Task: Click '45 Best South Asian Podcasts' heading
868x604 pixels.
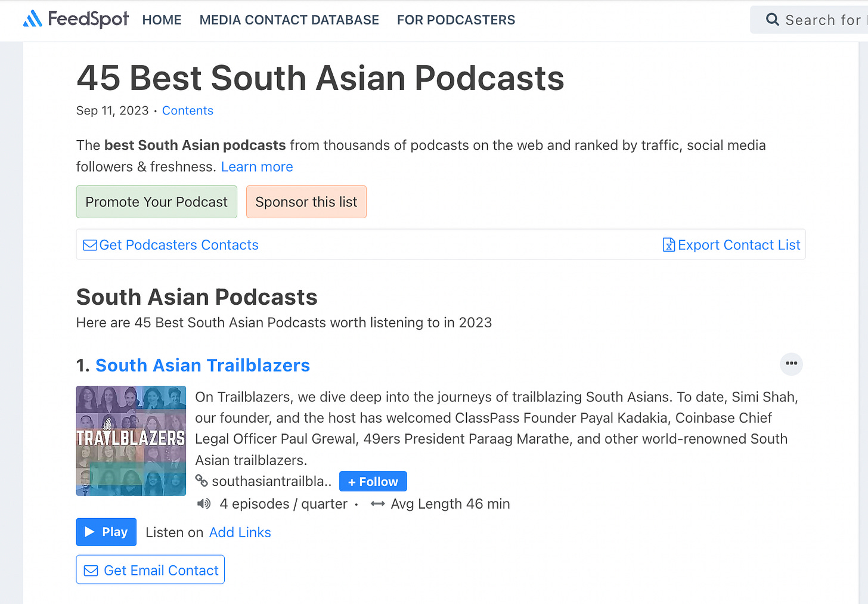Action: pyautogui.click(x=321, y=78)
